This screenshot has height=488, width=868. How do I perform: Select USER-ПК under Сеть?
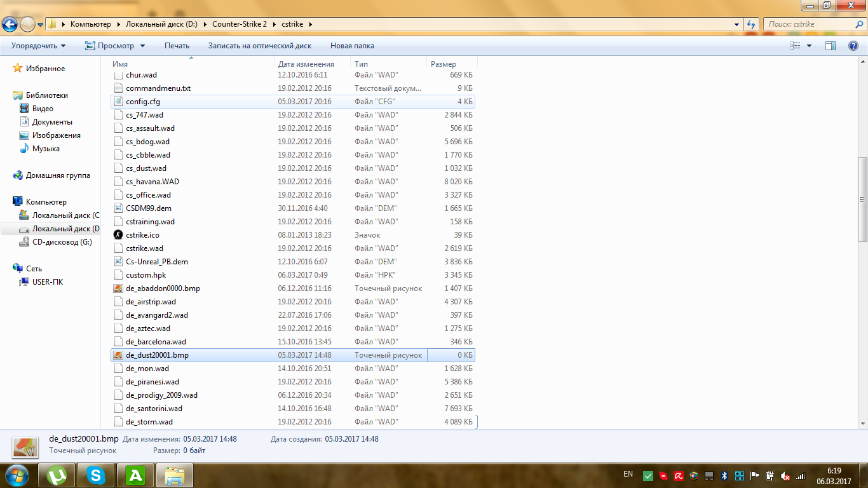48,282
